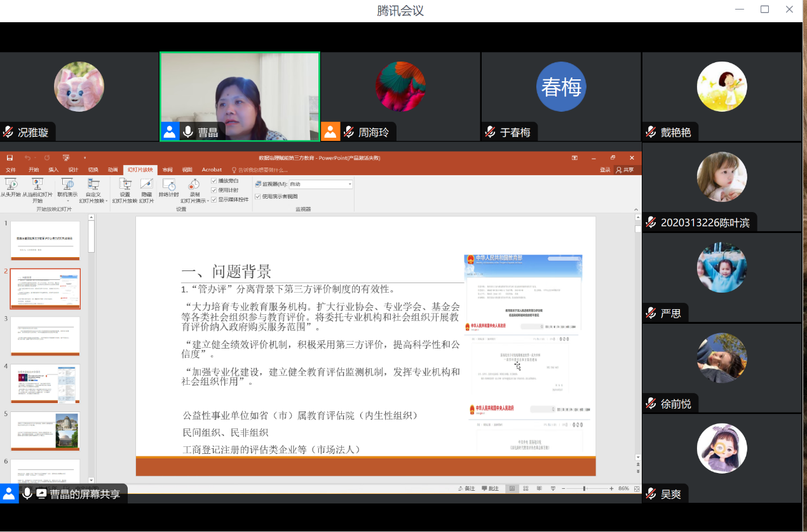Open 设置幻灯片放映 settings icon
The width and height of the screenshot is (807, 532).
(x=125, y=185)
